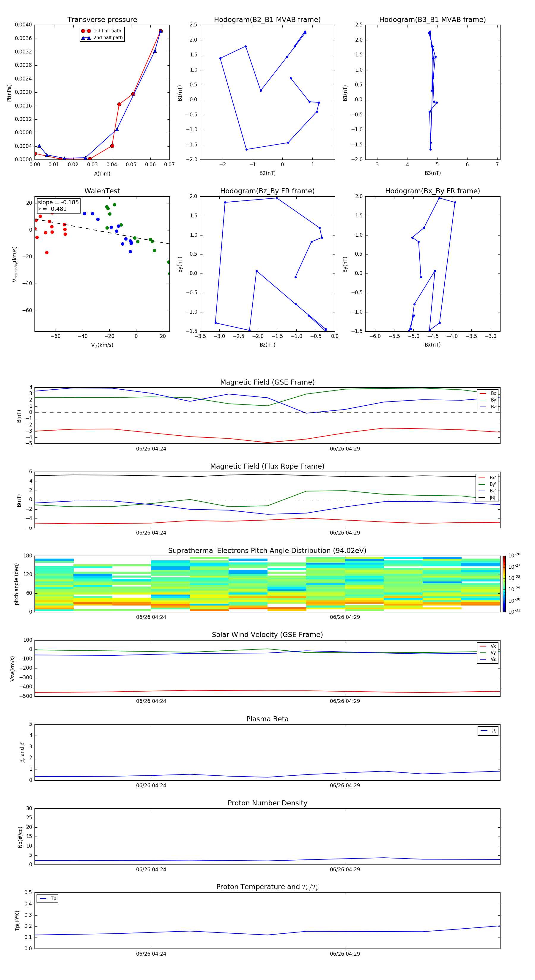
Task: Click the 'Hodogram(Bz_By FR frame)' title
Action: [267, 191]
